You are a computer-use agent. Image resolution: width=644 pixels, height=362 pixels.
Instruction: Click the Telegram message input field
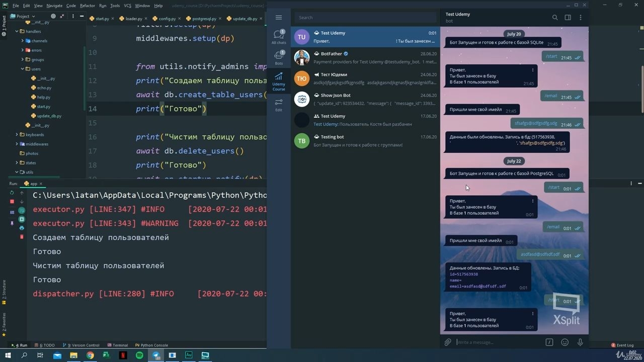[498, 342]
